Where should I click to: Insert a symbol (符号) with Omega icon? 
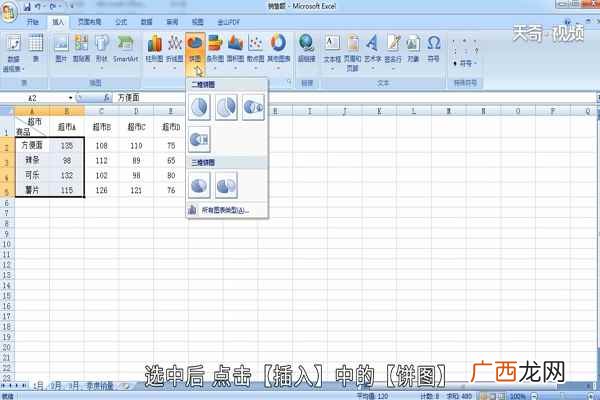point(433,49)
